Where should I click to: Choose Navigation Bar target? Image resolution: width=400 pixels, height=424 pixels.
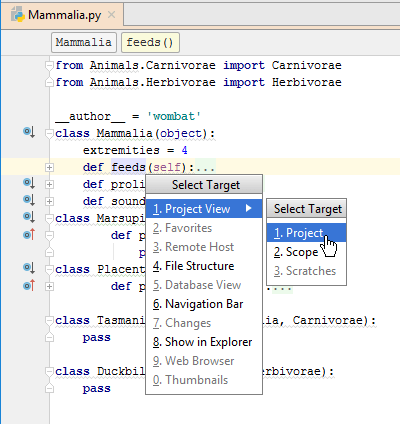(x=204, y=304)
